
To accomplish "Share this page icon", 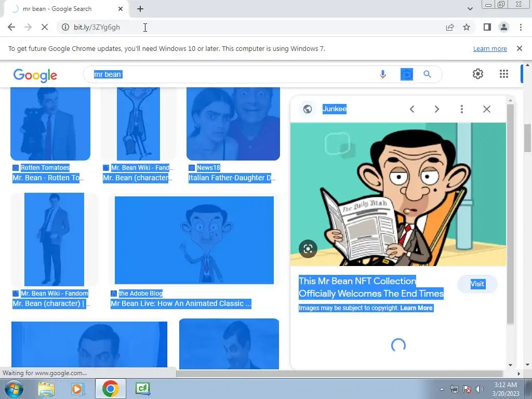I will [450, 27].
